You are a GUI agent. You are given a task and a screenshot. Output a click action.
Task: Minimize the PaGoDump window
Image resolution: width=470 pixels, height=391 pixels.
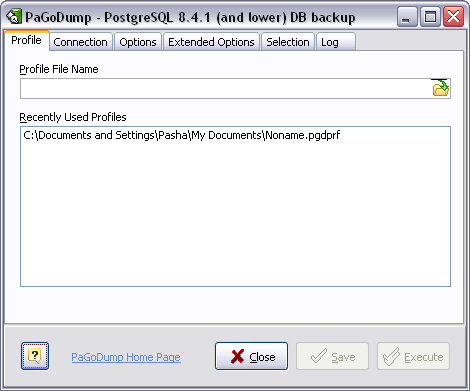(x=407, y=17)
